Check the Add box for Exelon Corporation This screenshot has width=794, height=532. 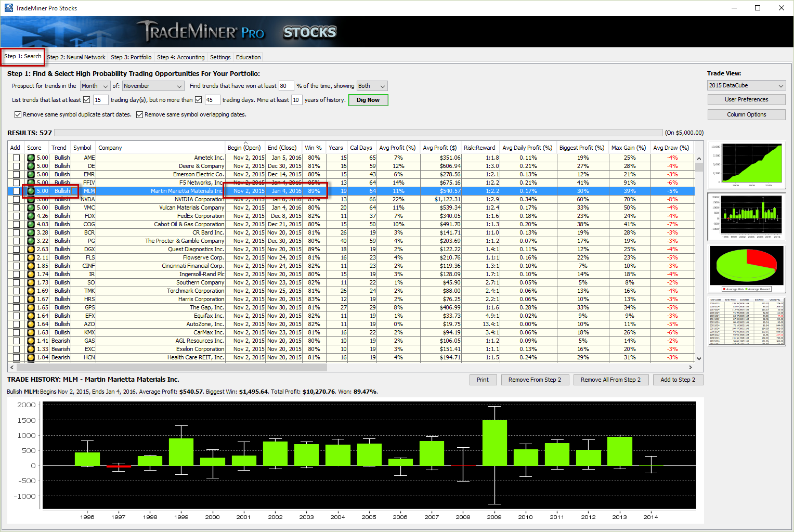16,349
